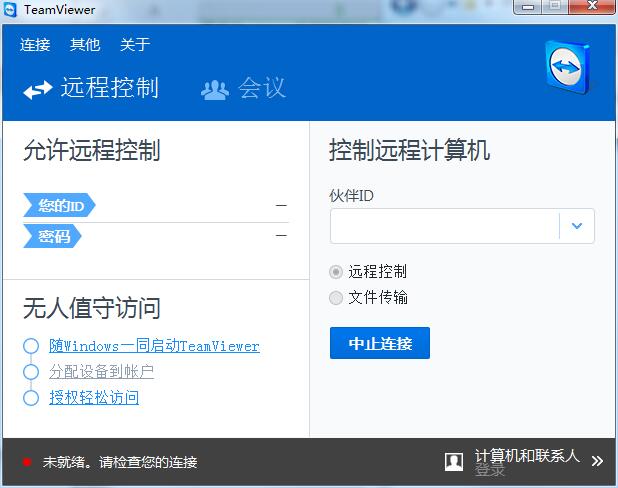This screenshot has width=618, height=488.
Task: Click the contacts avatar icon in status bar
Action: [x=454, y=462]
